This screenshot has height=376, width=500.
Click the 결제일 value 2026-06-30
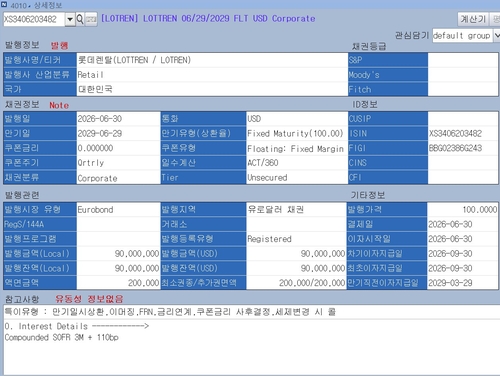450,224
